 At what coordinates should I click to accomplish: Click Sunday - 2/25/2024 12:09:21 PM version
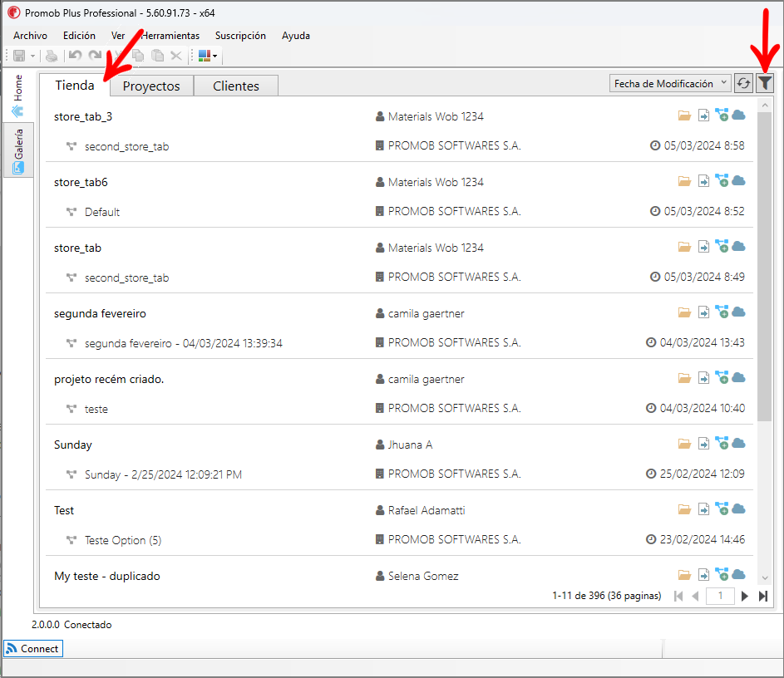click(163, 474)
